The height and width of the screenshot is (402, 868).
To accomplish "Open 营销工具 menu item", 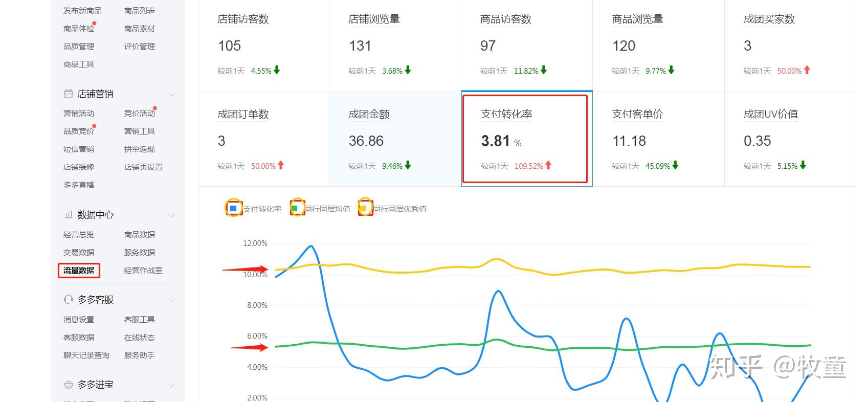I will [140, 131].
